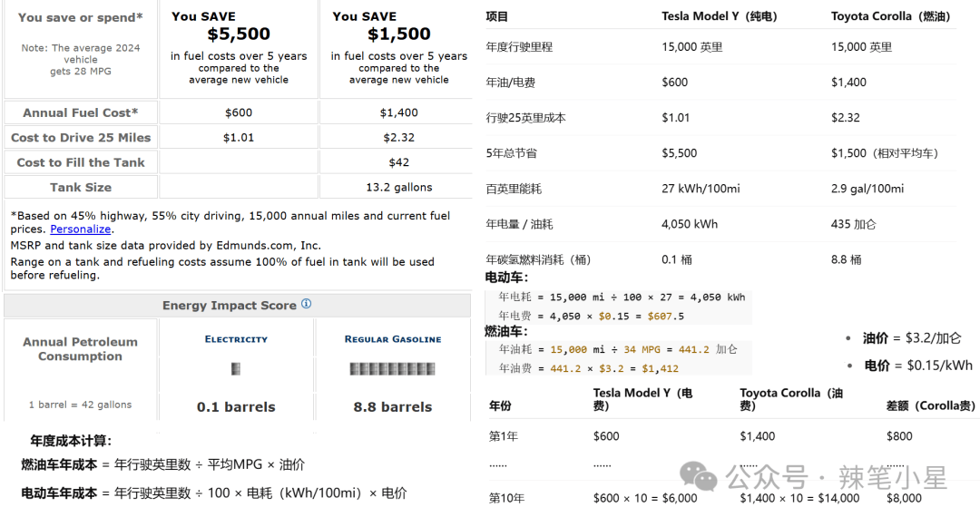This screenshot has height=517, width=980.
Task: Select the '435 加仑' cell
Action: click(x=854, y=224)
